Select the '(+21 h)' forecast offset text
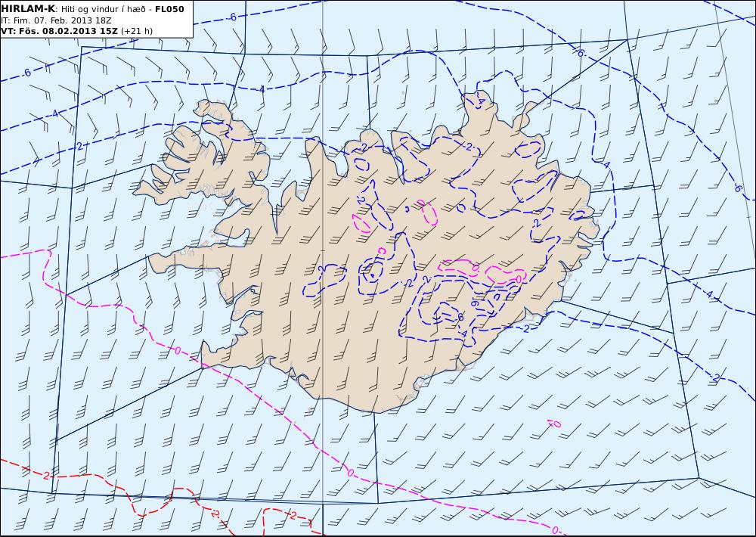The width and height of the screenshot is (756, 537). tap(136, 31)
